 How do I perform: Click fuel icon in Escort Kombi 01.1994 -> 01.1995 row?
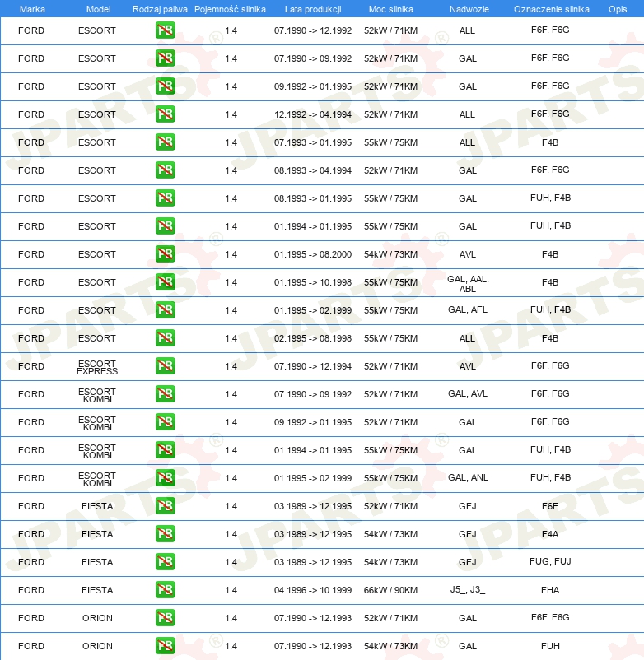[x=165, y=450]
